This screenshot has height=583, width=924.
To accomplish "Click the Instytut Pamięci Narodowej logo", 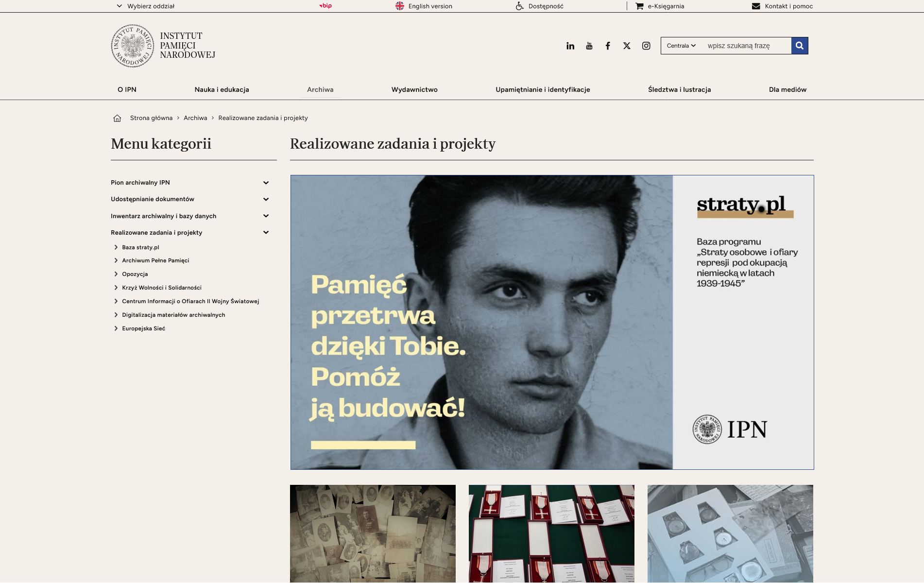I will tap(163, 46).
